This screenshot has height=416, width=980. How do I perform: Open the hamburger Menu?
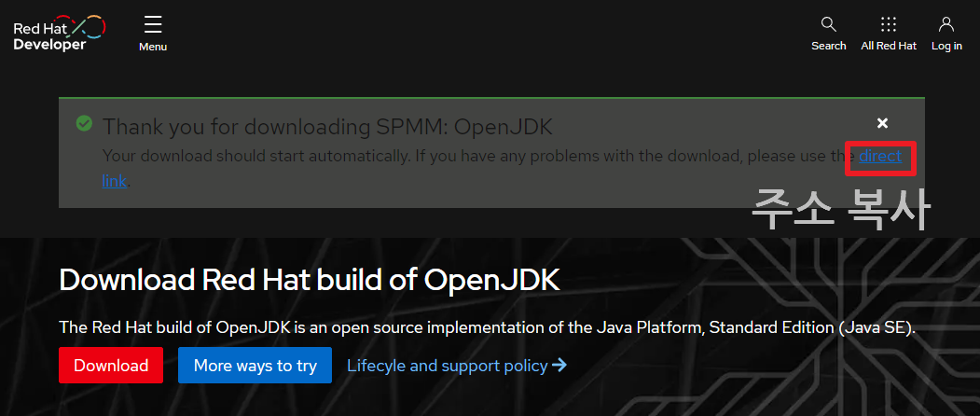pos(153,34)
